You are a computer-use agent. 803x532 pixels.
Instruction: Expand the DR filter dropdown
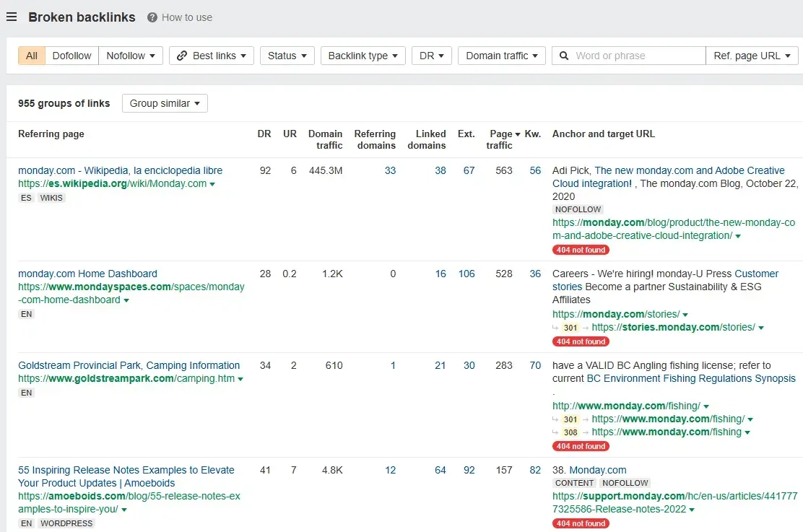pyautogui.click(x=432, y=56)
